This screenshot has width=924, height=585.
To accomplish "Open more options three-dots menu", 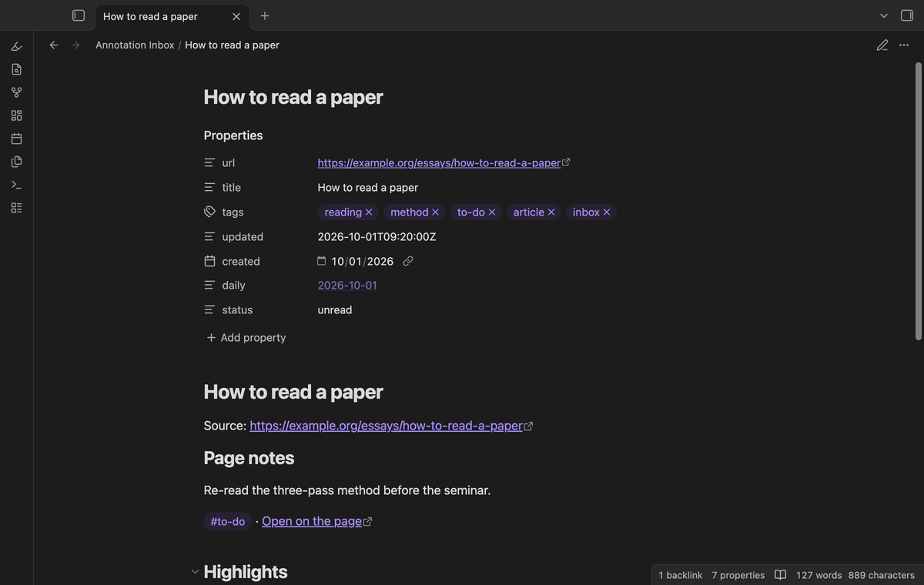I will (x=904, y=45).
